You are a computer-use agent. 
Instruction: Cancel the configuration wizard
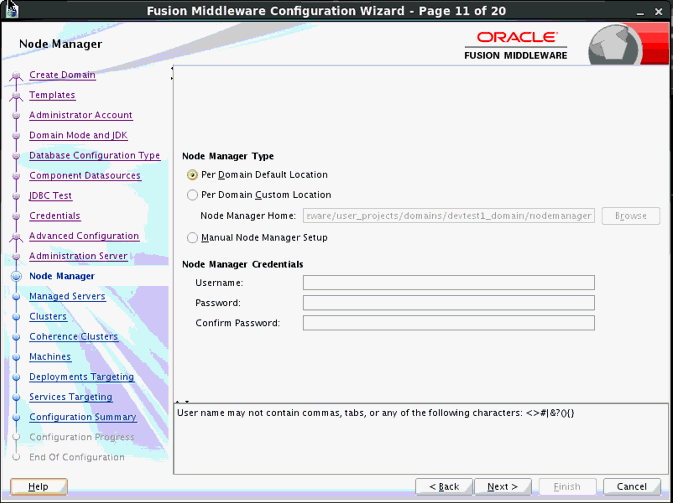[632, 487]
